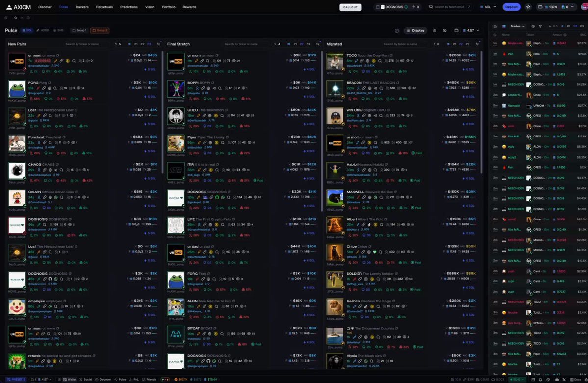Click quick-buy lightning amount in New Pairs header
588x383 pixels.
[x=119, y=44]
